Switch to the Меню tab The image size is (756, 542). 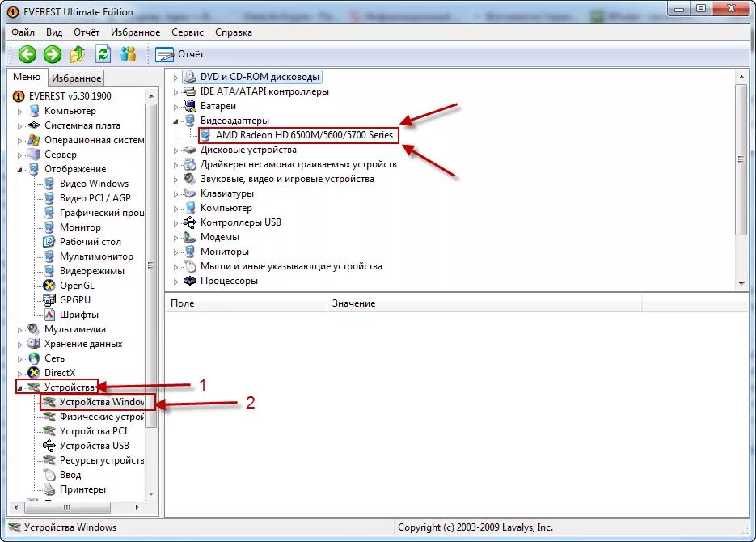tap(27, 77)
